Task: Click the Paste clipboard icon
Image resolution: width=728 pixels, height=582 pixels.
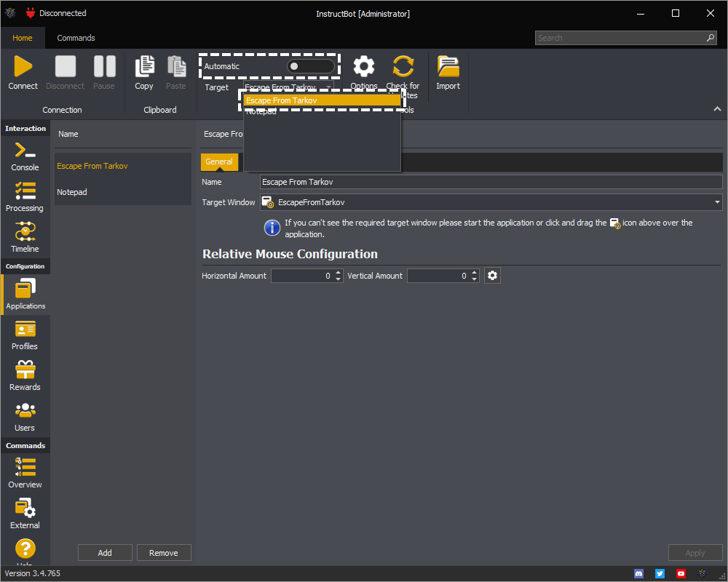Action: [x=176, y=66]
